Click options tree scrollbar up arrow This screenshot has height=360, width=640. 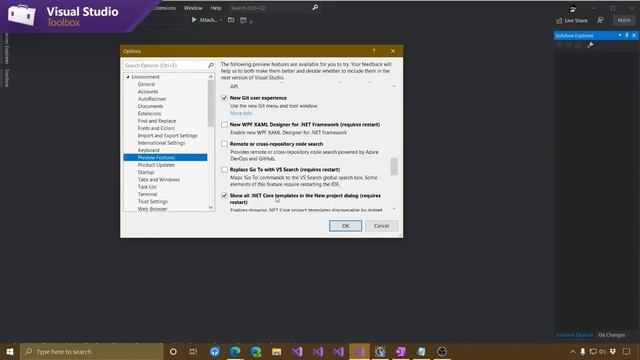tap(211, 77)
